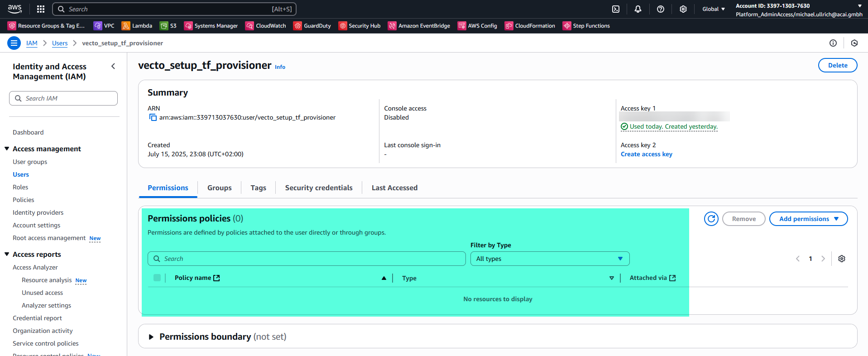This screenshot has height=356, width=868.
Task: Open the AWS Config shortcut
Action: point(477,26)
